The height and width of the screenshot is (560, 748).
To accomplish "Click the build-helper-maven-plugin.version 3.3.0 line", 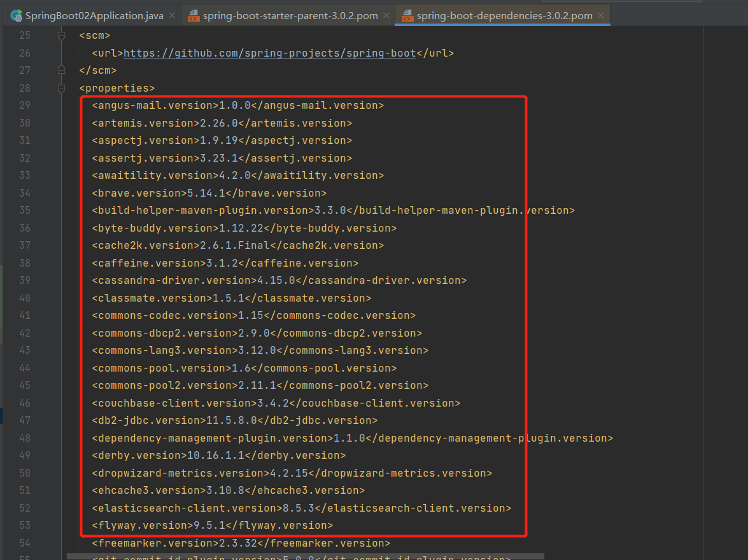I will (334, 211).
